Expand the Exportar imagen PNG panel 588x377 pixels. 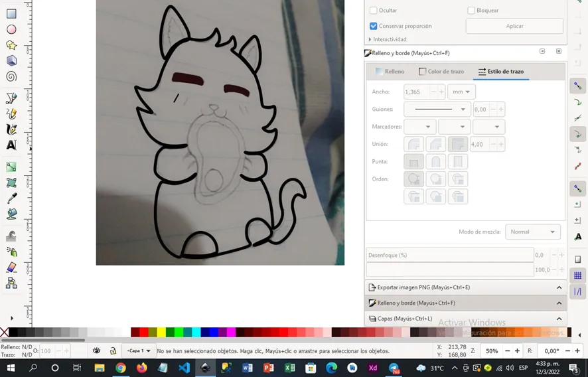pyautogui.click(x=465, y=287)
